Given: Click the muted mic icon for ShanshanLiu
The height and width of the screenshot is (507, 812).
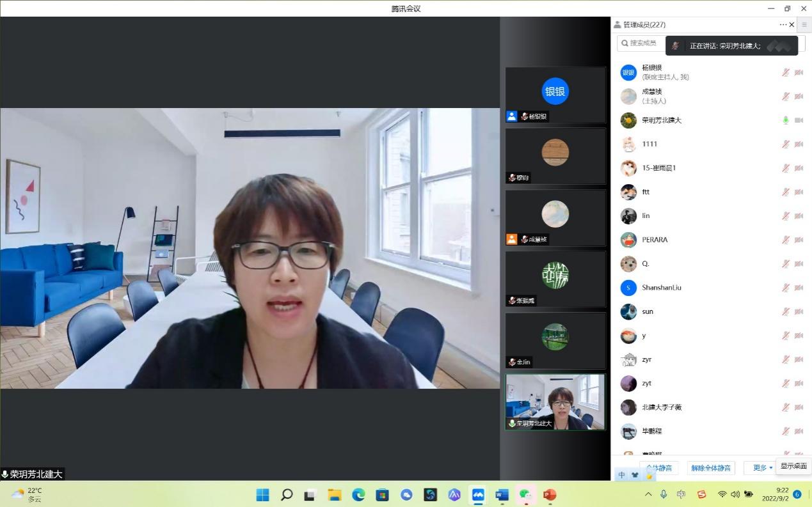Looking at the screenshot, I should click(786, 288).
